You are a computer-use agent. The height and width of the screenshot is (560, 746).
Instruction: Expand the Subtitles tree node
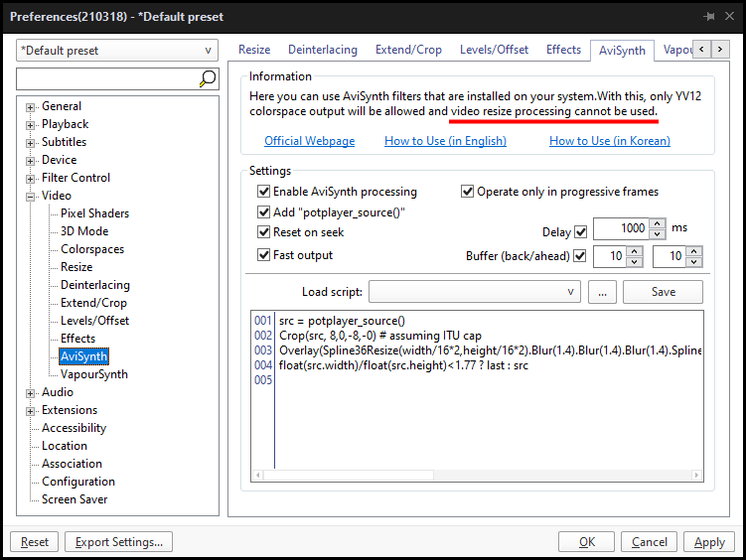30,143
